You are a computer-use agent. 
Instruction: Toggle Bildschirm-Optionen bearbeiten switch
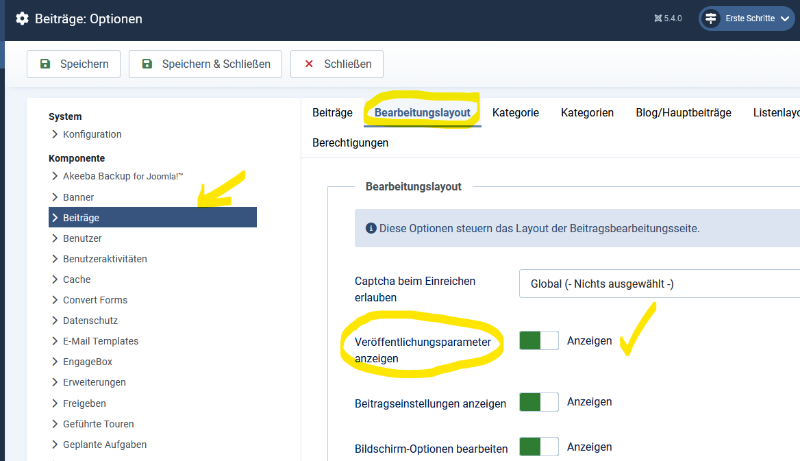539,447
